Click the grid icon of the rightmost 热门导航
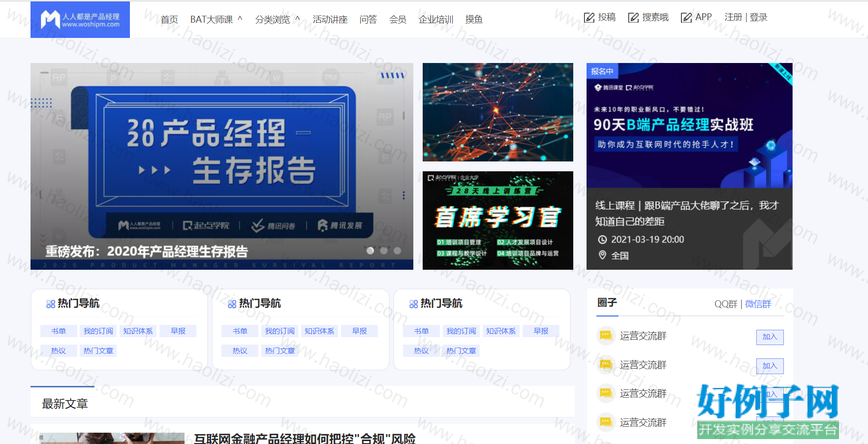Image resolution: width=868 pixels, height=444 pixels. (414, 304)
